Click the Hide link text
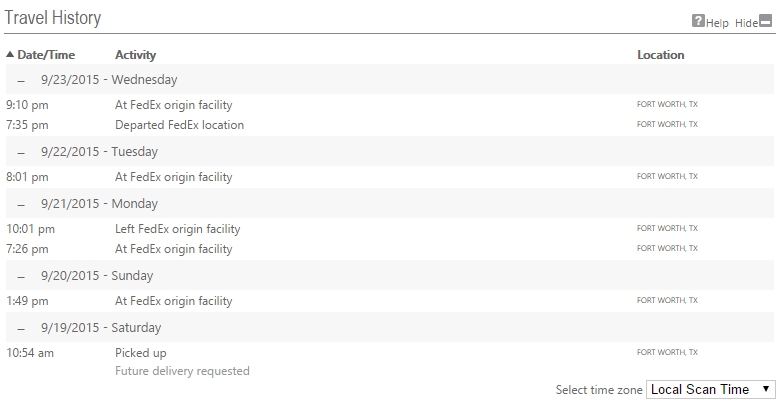Viewport: 781px width, 408px height. coord(747,23)
